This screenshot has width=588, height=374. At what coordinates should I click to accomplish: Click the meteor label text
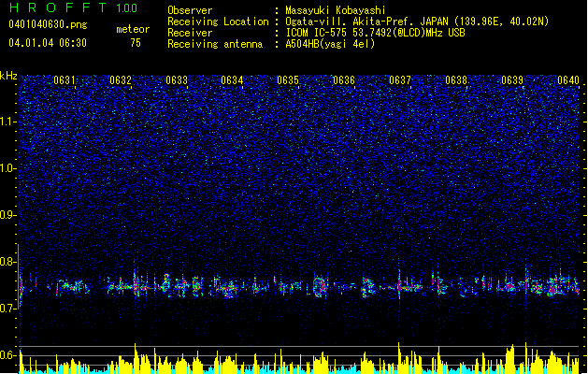pyautogui.click(x=133, y=29)
